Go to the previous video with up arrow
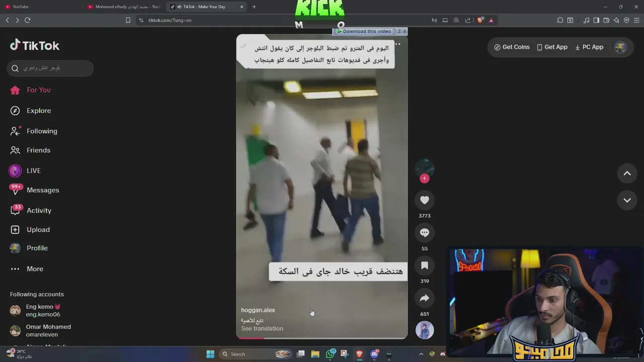Viewport: 644px width, 362px height. [627, 173]
